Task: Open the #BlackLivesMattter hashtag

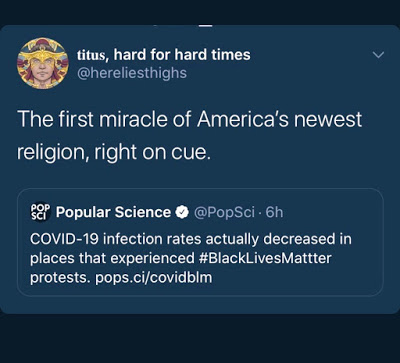Action: coord(265,258)
